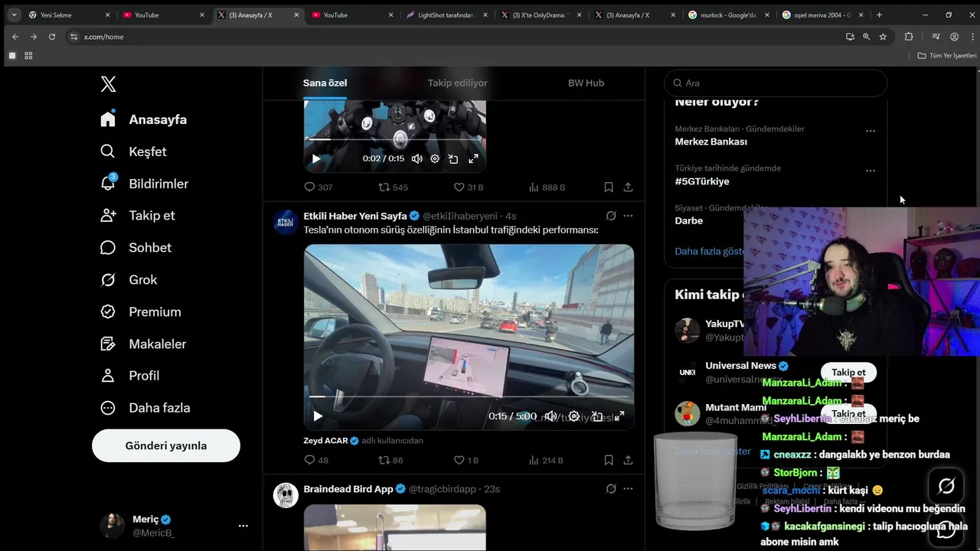Open Grok from sidebar
980x551 pixels.
[129, 279]
